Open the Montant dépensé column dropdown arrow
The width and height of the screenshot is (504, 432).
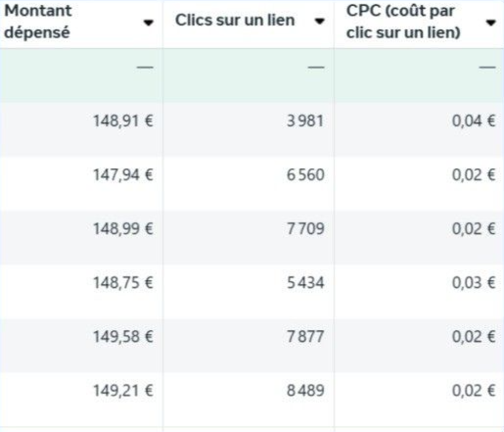coord(149,23)
